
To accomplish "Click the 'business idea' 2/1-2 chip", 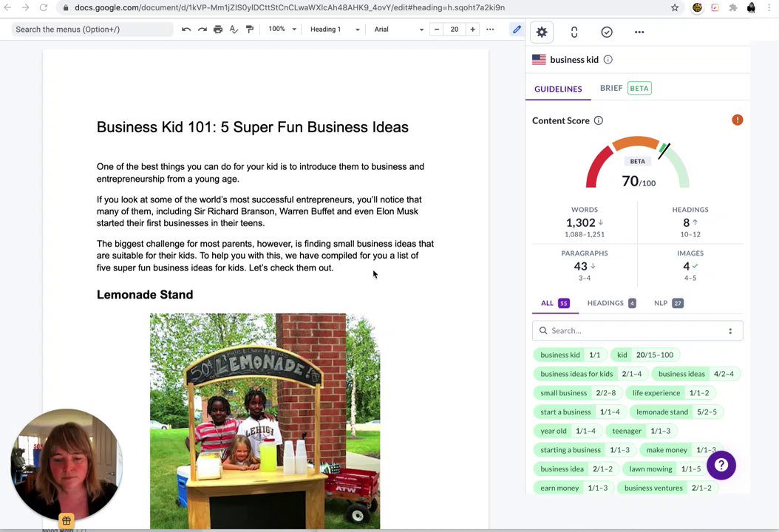I will coord(576,468).
